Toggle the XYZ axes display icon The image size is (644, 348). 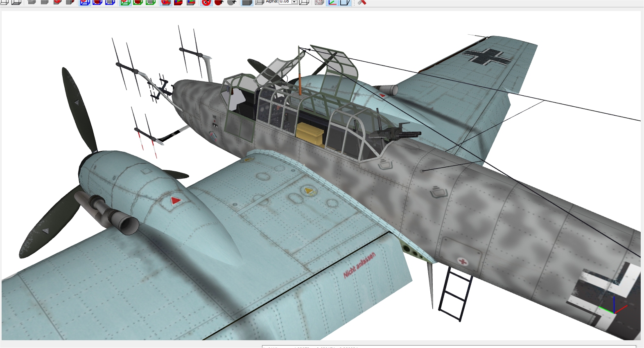(x=332, y=2)
